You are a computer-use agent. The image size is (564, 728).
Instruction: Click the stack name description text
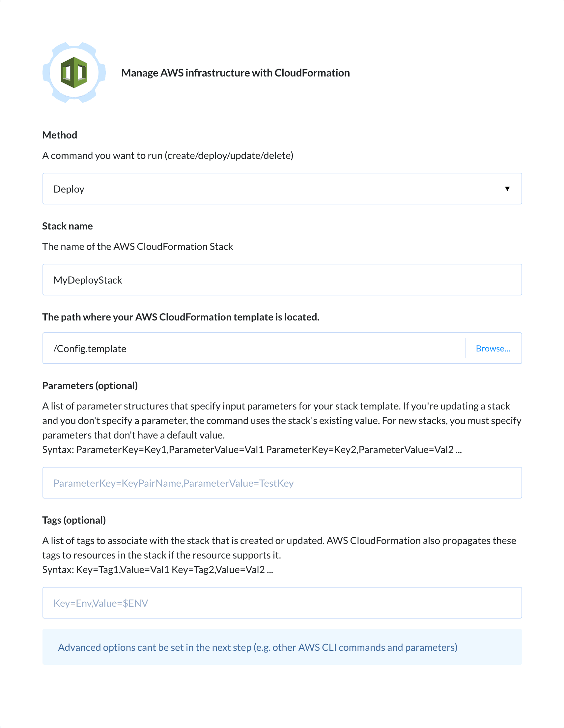(138, 246)
